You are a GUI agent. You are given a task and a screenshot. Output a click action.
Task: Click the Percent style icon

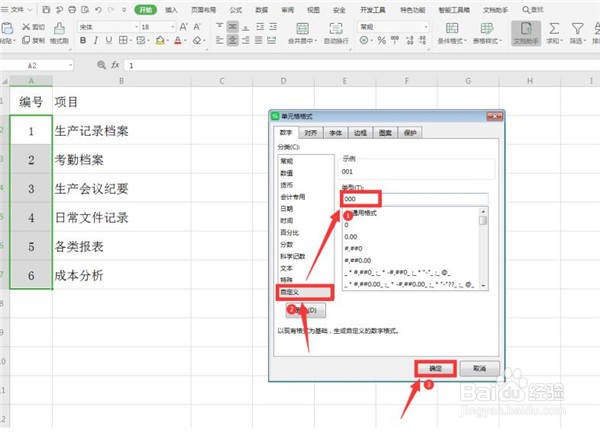pyautogui.click(x=382, y=40)
